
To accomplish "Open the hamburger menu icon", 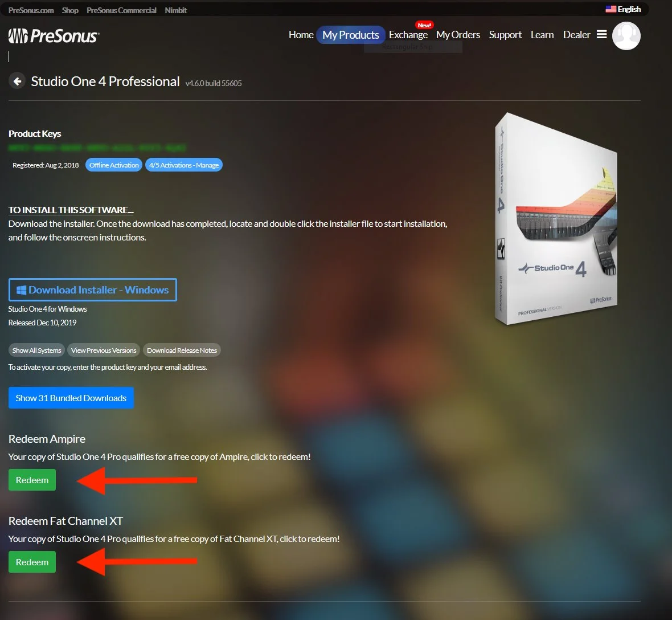I will 602,34.
